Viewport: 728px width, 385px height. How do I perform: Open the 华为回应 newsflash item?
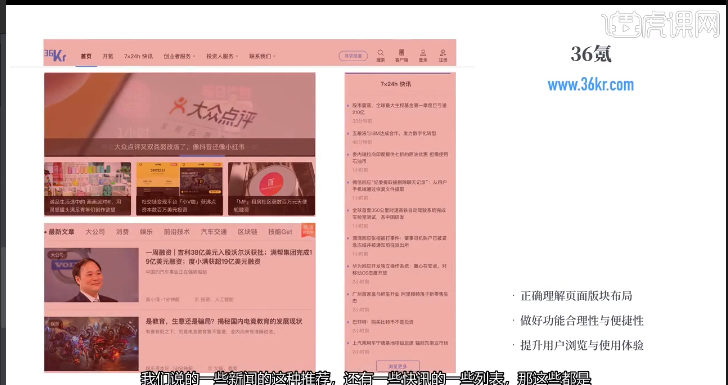pos(399,269)
